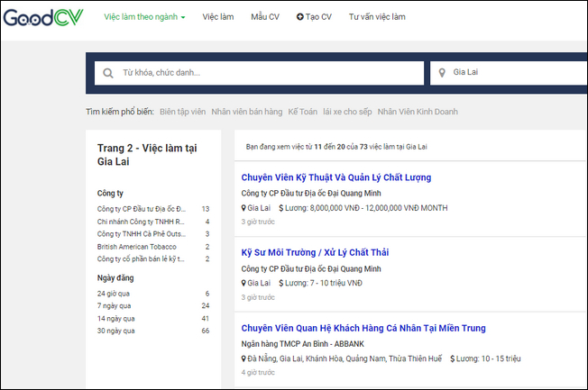Image resolution: width=588 pixels, height=390 pixels.
Task: Filter jobs posted 30 ngày qua
Action: (x=115, y=331)
